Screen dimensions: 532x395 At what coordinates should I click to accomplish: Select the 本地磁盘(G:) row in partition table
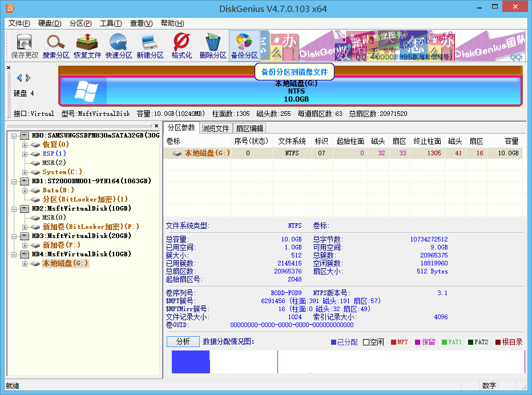(343, 154)
